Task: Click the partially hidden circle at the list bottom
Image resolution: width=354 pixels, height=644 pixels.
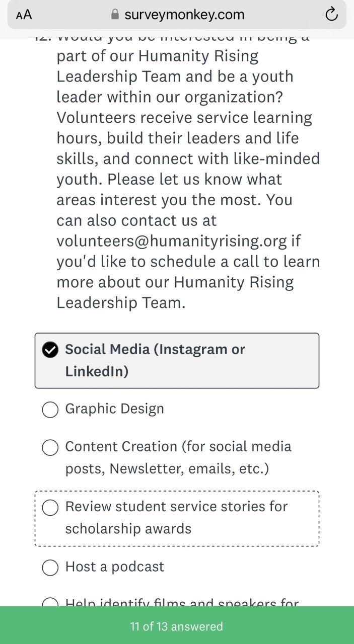Action: (x=50, y=602)
